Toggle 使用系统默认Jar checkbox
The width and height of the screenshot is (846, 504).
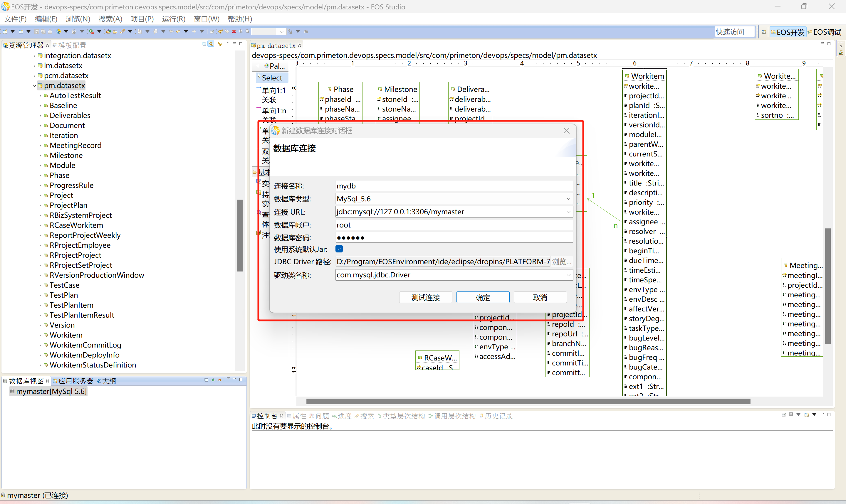340,249
